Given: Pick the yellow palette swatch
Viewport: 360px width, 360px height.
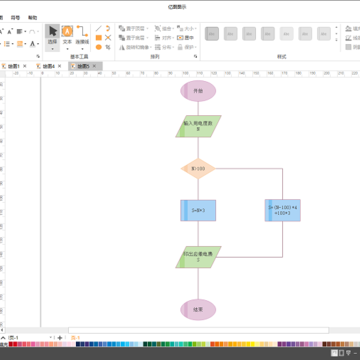Looking at the screenshot, I should pyautogui.click(x=253, y=344).
